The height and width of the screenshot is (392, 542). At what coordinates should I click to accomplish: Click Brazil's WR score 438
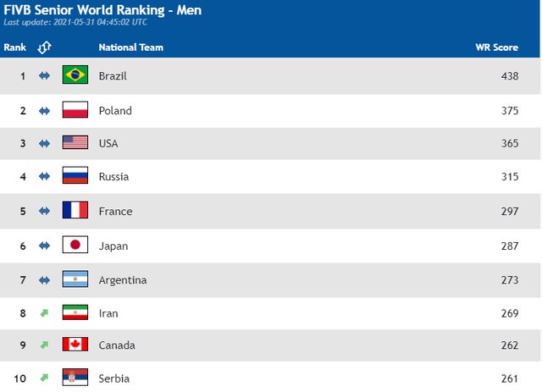pos(509,76)
